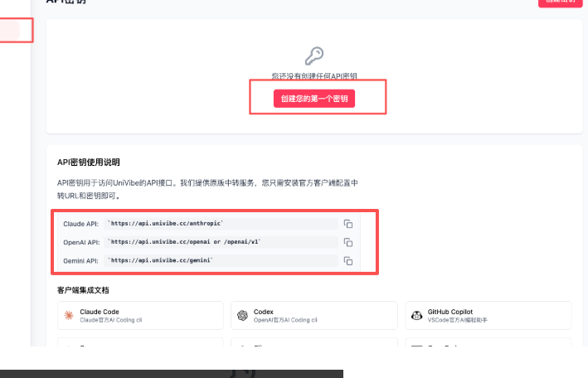Open the Claude Code integration card
588x378 pixels.
click(140, 315)
